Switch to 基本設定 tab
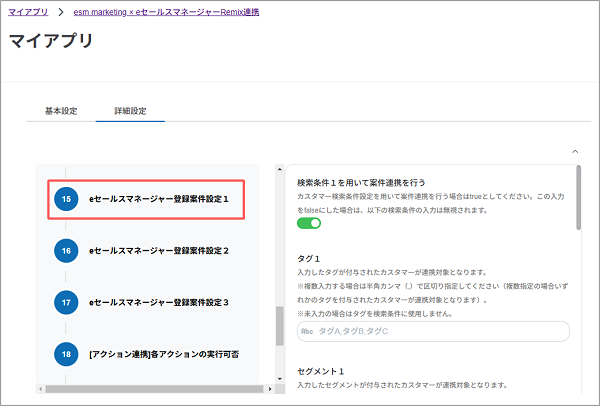 pos(61,110)
